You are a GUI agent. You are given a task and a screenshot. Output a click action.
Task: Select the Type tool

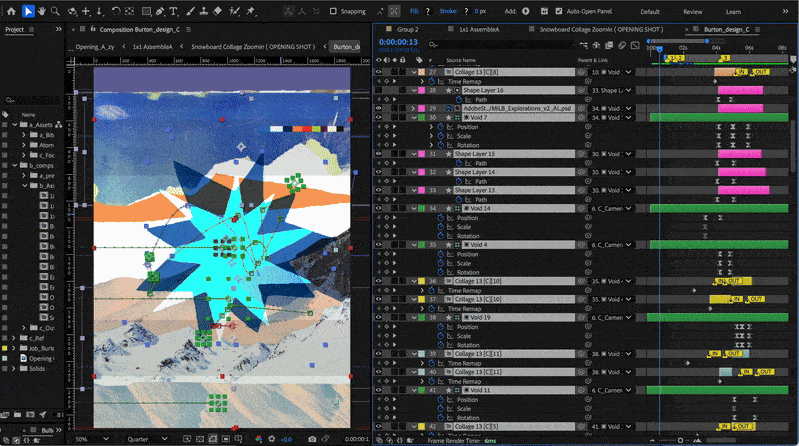coord(176,11)
